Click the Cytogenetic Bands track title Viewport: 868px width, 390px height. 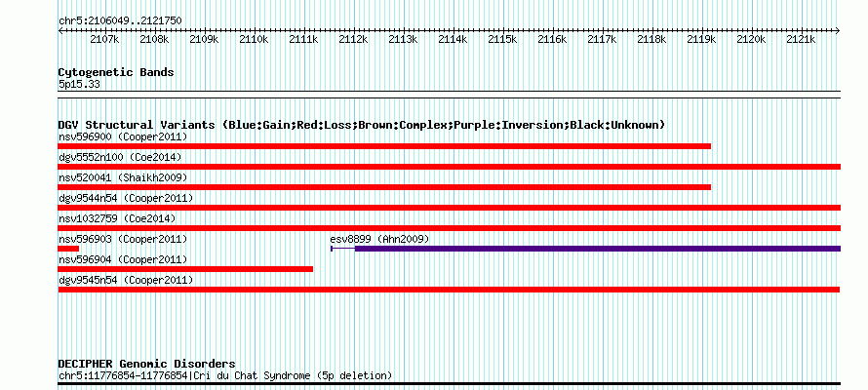[116, 72]
